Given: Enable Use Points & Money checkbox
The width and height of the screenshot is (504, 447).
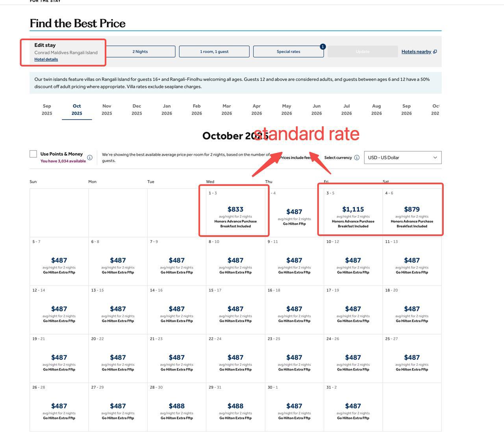Looking at the screenshot, I should click(33, 154).
